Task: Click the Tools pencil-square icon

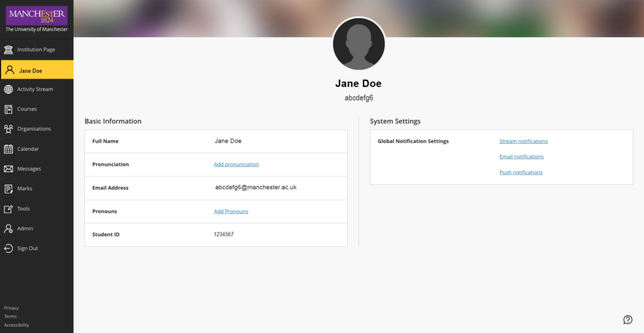Action: [8, 209]
